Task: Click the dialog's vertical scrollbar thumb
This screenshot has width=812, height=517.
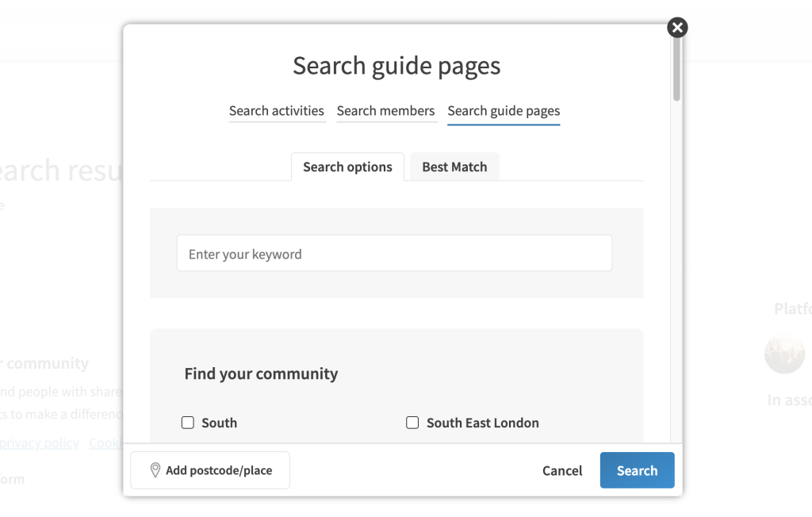Action: coord(676,71)
